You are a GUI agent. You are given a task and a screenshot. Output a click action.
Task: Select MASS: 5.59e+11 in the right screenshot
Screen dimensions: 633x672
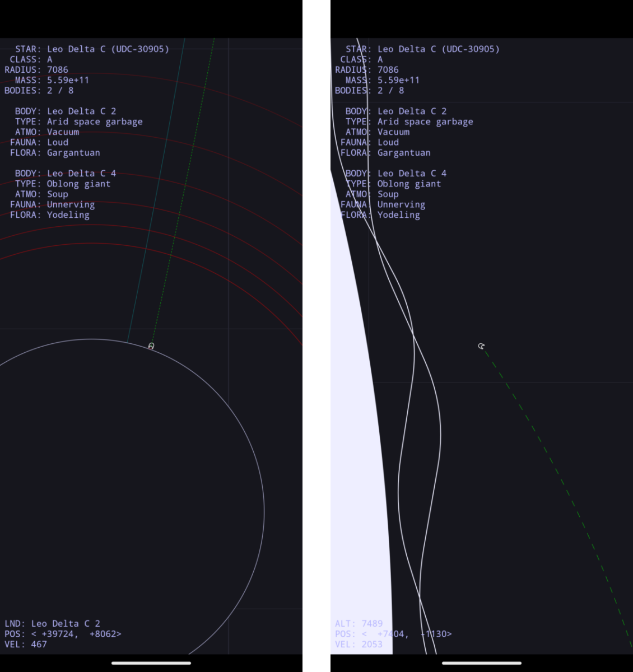pos(383,80)
